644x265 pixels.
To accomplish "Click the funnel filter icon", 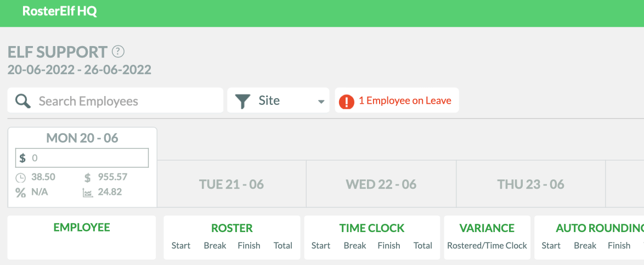I will 242,101.
